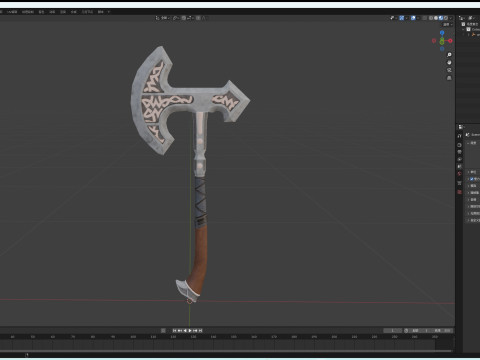Open the Render properties tab

pos(460,145)
